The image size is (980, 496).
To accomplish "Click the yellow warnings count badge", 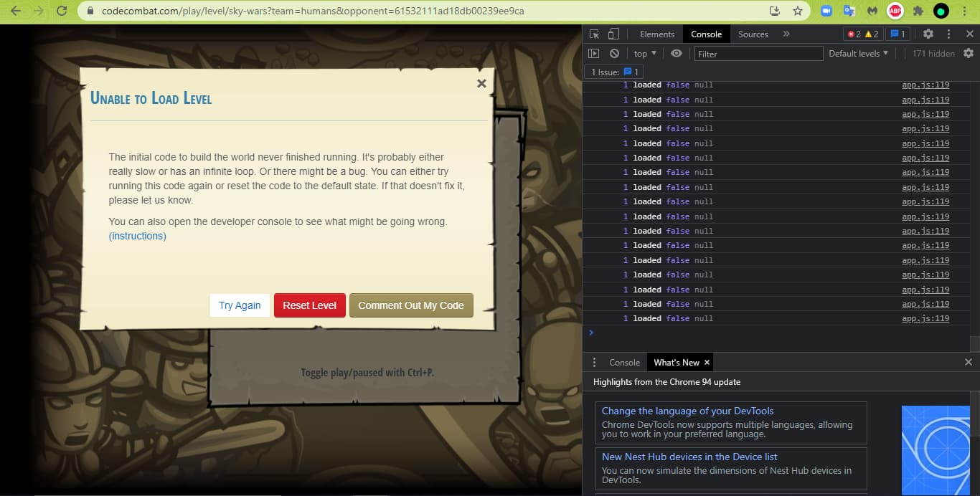I will (872, 34).
